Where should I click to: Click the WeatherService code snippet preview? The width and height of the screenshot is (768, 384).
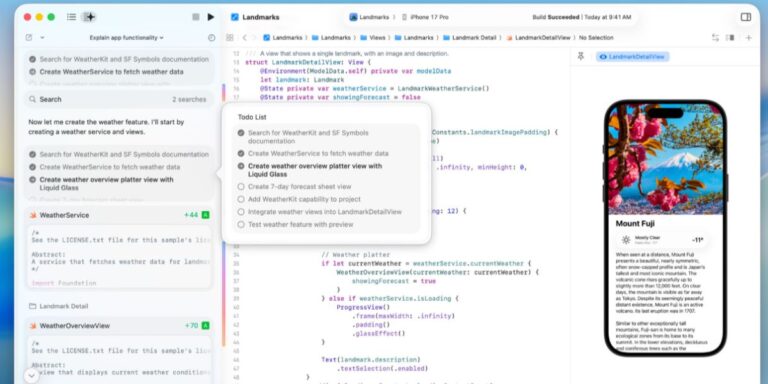[119, 257]
